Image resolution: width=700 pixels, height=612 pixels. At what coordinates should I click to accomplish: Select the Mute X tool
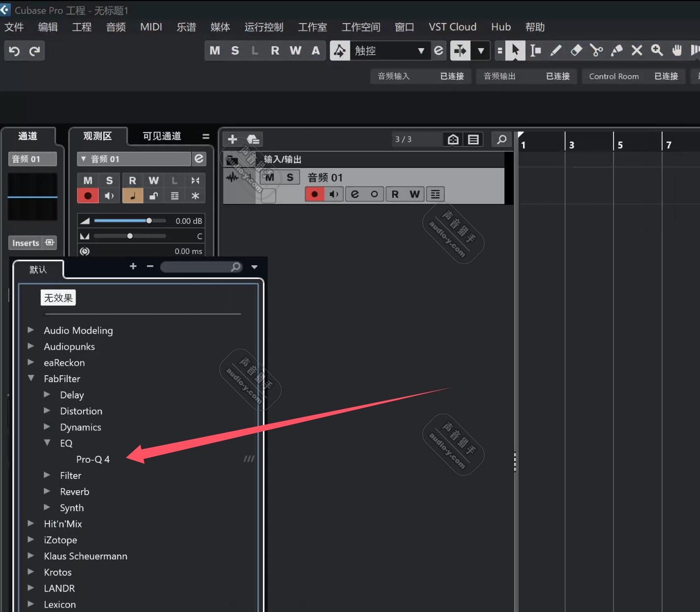click(637, 50)
